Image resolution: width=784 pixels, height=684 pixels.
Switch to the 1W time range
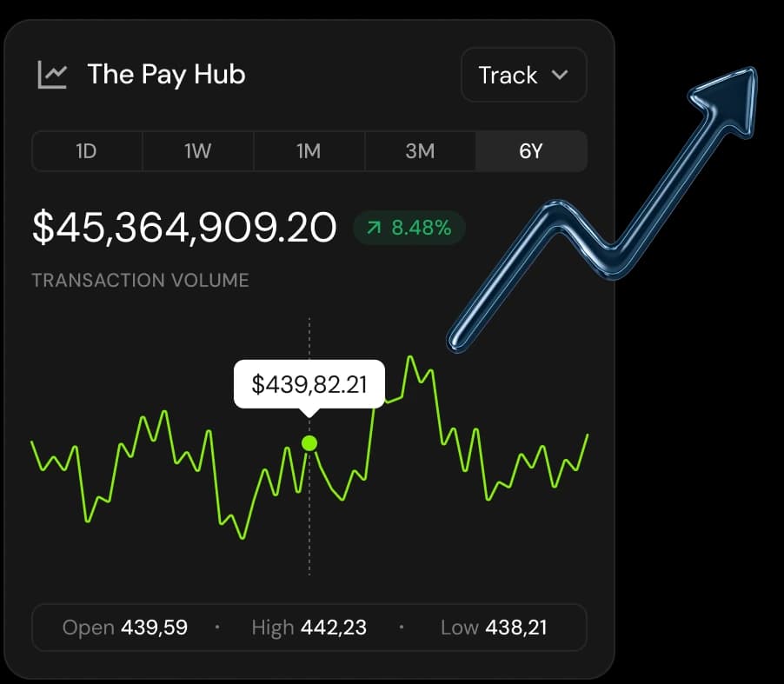click(x=197, y=151)
